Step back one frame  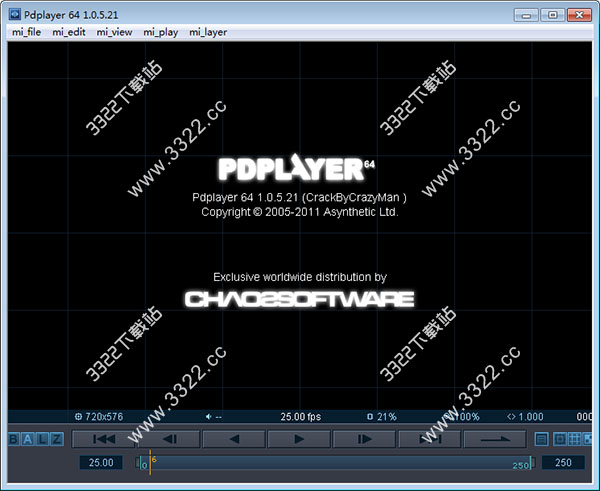(x=169, y=439)
